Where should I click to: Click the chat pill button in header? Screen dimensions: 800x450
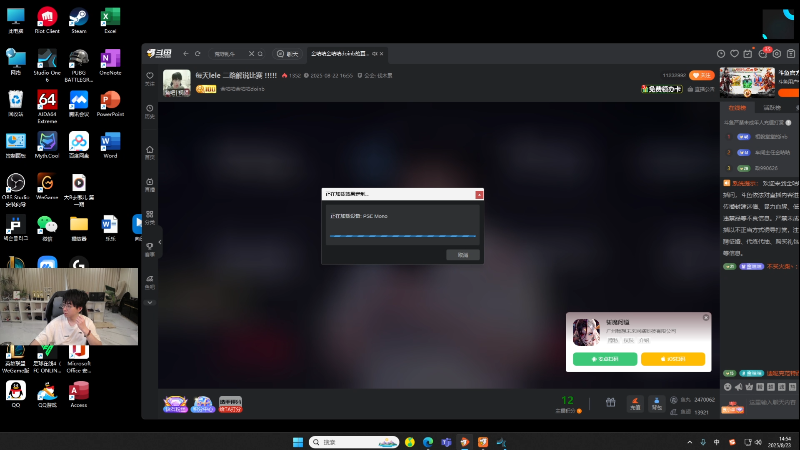coord(287,54)
